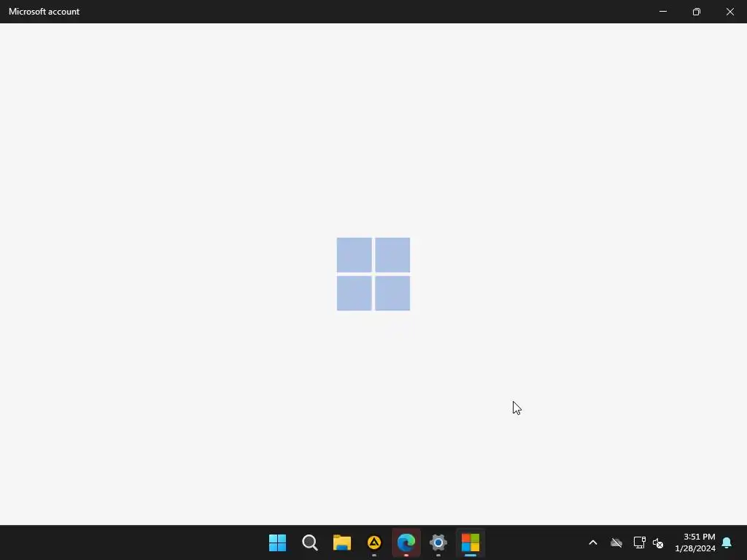Screen dimensions: 747x560
Task: Minimize the Microsoft account window
Action: (662, 12)
